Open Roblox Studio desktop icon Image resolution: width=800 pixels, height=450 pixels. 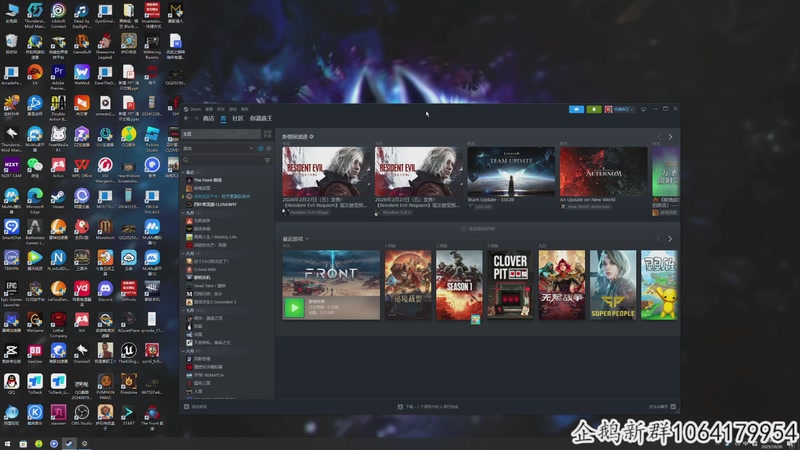tap(152, 139)
